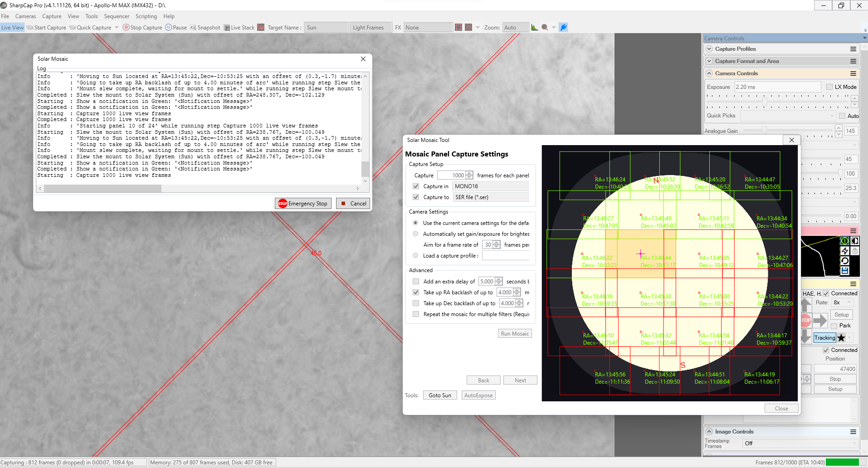This screenshot has height=468, width=868.
Task: Click the crossed-out reticule icon in toolbar
Action: pos(468,27)
